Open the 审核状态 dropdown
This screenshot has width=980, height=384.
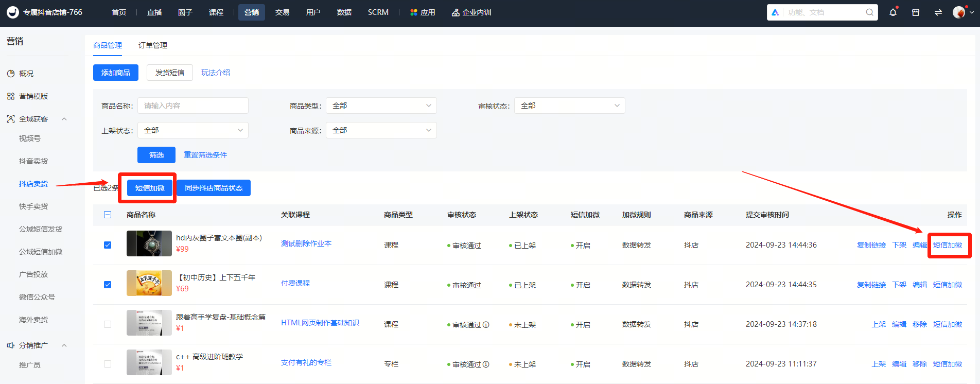click(570, 106)
